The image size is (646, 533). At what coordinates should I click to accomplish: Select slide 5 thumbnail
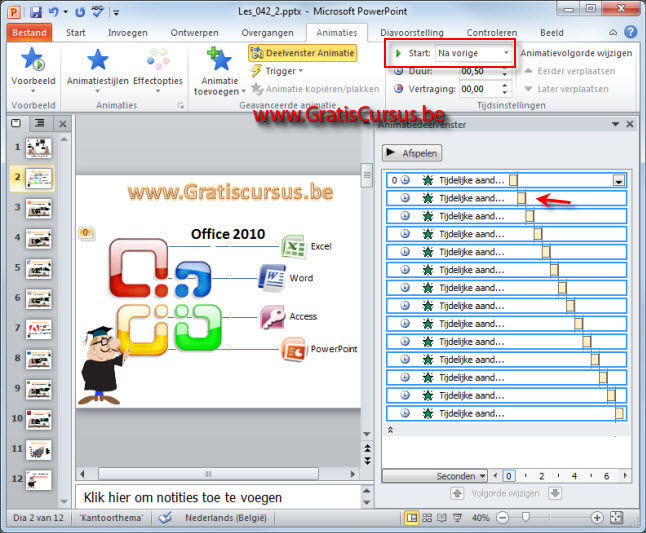tap(38, 269)
